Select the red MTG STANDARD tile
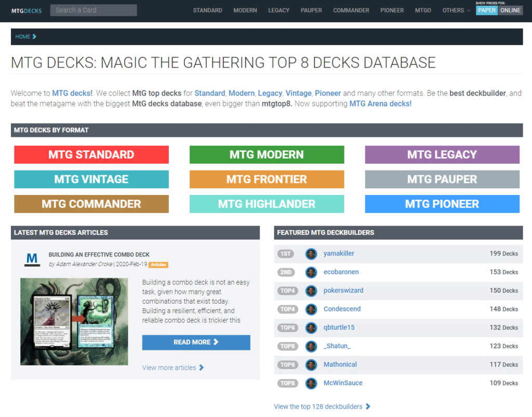Image resolution: width=532 pixels, height=417 pixels. pyautogui.click(x=91, y=154)
